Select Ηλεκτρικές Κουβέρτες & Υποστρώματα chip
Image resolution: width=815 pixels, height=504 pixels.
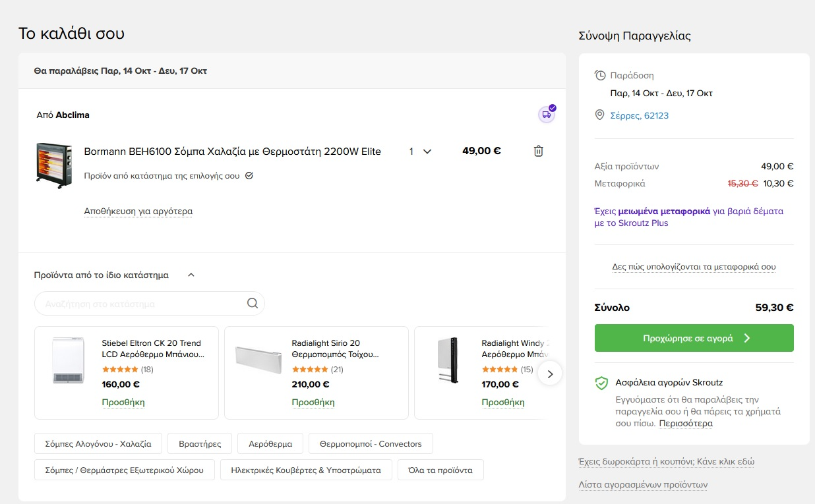(x=306, y=470)
